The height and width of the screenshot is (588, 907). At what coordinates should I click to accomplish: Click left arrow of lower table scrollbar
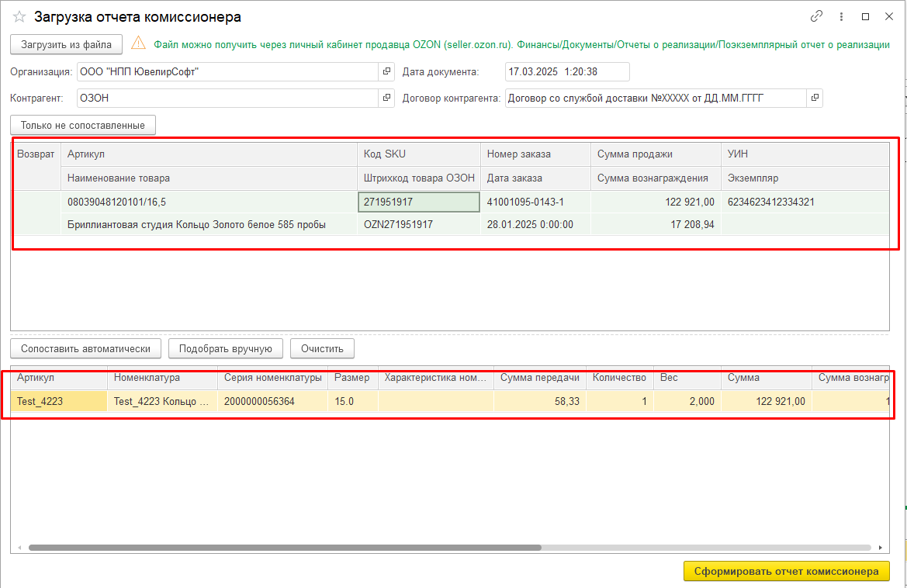19,548
